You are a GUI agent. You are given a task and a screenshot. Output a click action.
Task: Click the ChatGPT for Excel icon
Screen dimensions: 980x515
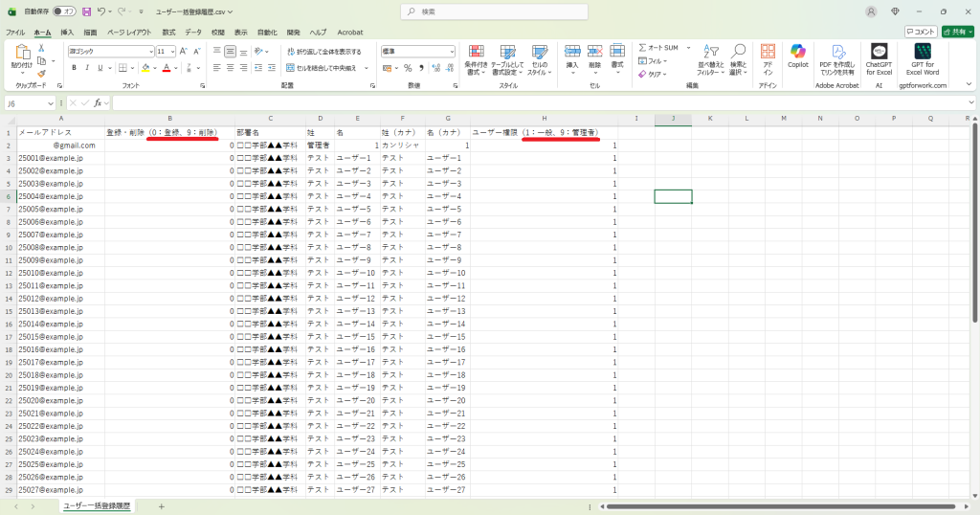click(879, 56)
